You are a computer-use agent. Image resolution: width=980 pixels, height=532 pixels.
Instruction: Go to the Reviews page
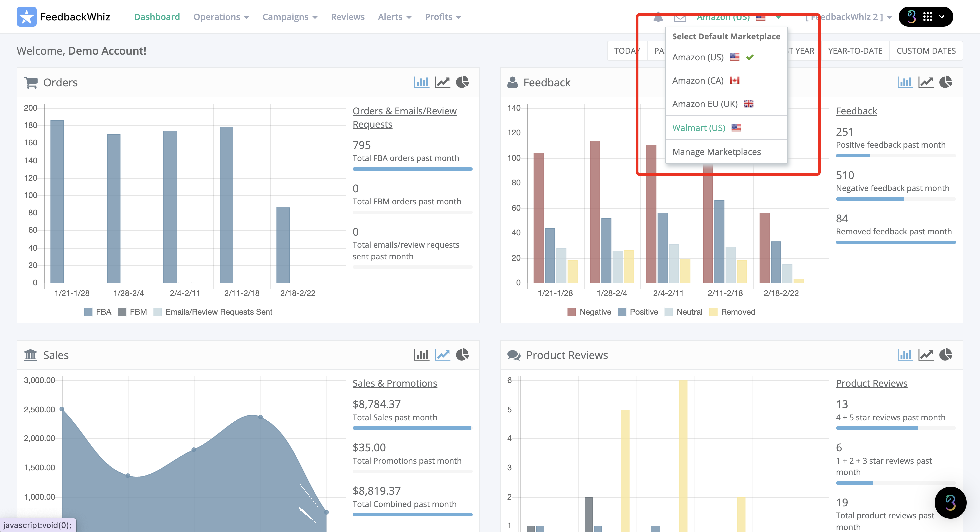(347, 17)
